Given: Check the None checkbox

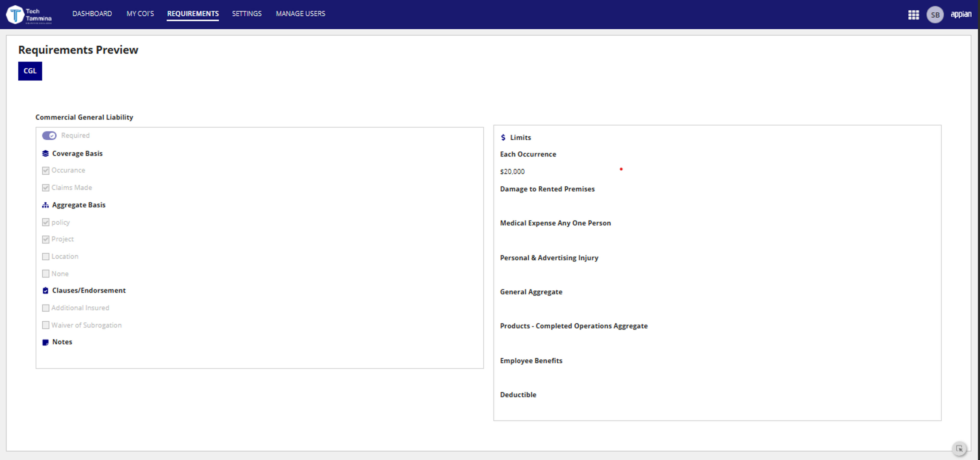Looking at the screenshot, I should point(46,274).
